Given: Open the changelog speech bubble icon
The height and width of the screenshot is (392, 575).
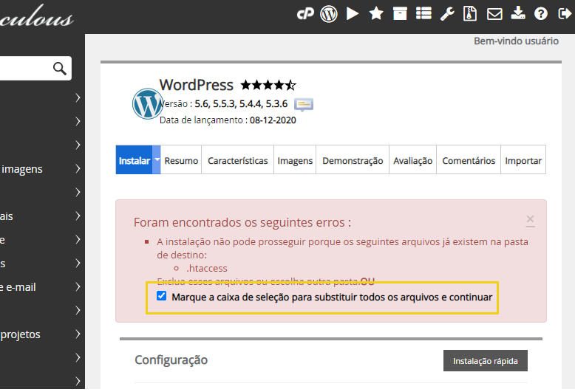Looking at the screenshot, I should coord(304,104).
